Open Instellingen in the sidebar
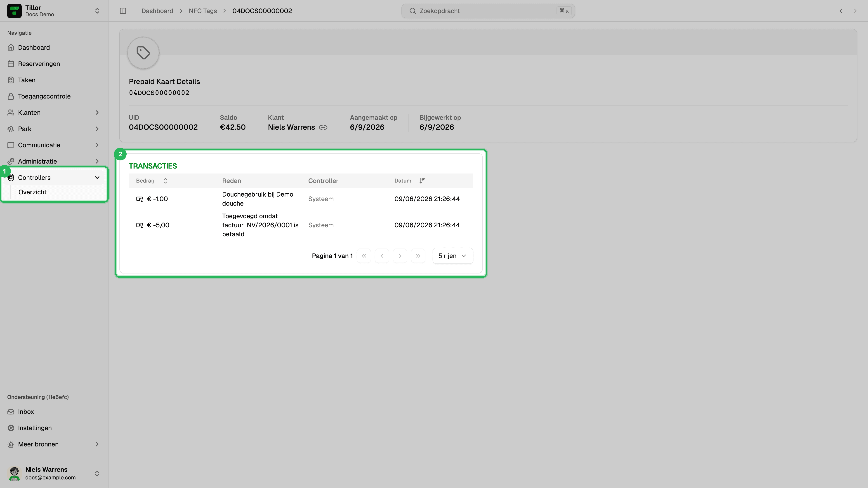 (x=54, y=428)
